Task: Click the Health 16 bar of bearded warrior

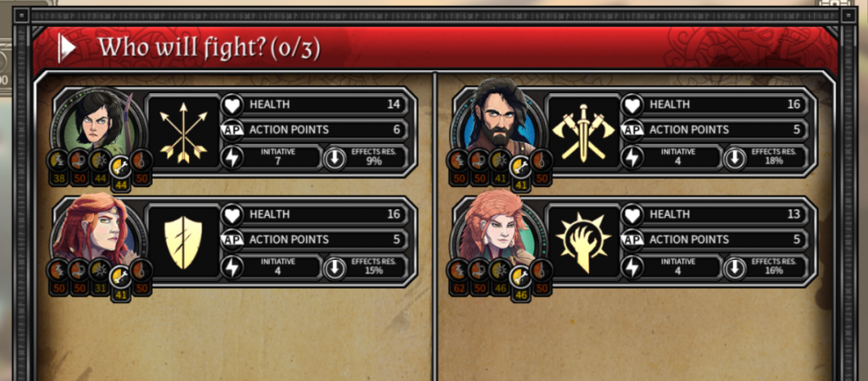Action: point(719,104)
